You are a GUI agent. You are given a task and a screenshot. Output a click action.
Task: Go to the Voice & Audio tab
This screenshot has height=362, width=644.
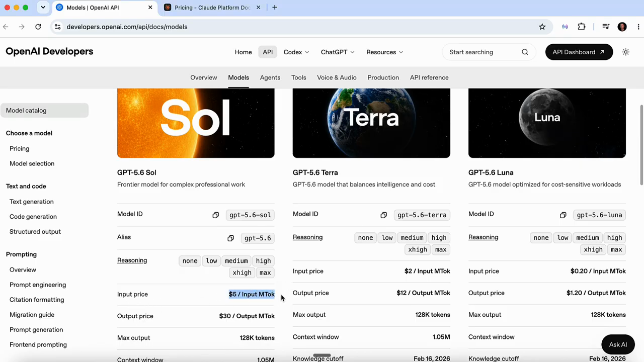[x=337, y=77]
